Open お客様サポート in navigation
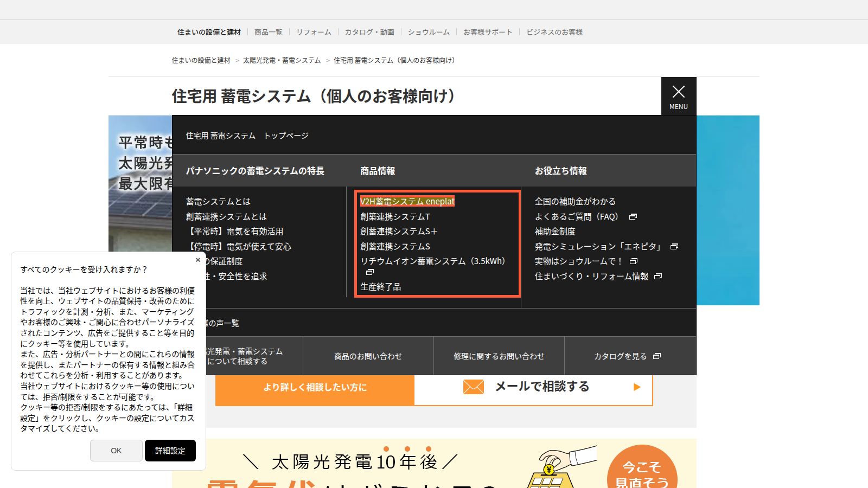Screen dimensions: 868x488 pos(488,32)
